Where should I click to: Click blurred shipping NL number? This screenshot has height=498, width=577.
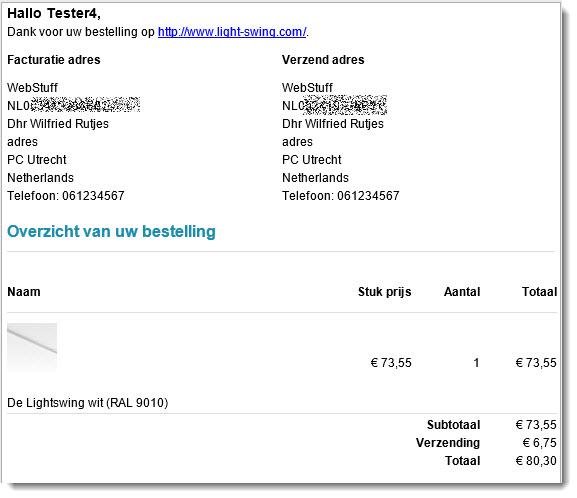334,105
